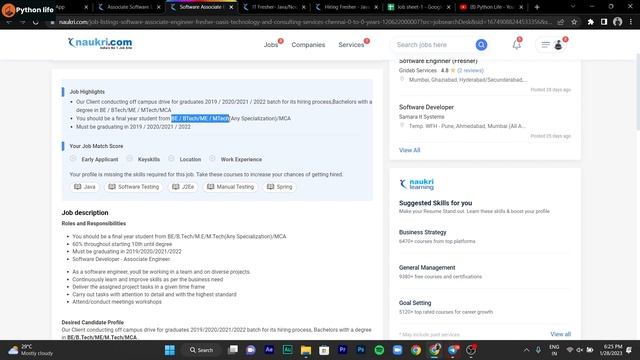Close the Software Associate browser tab
The width and height of the screenshot is (640, 360).
(x=231, y=7)
